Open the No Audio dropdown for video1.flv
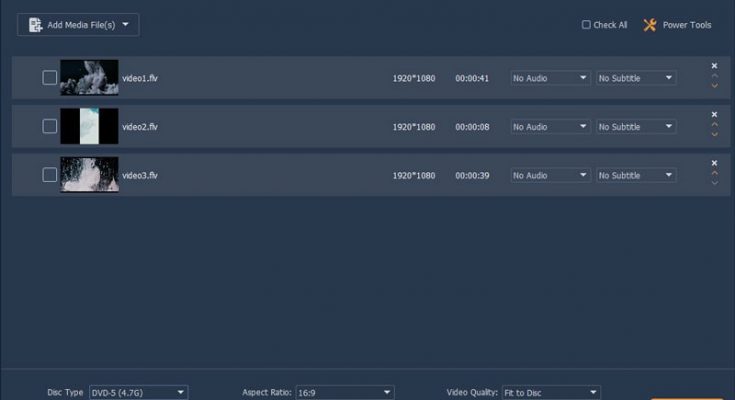735x400 pixels. click(550, 78)
